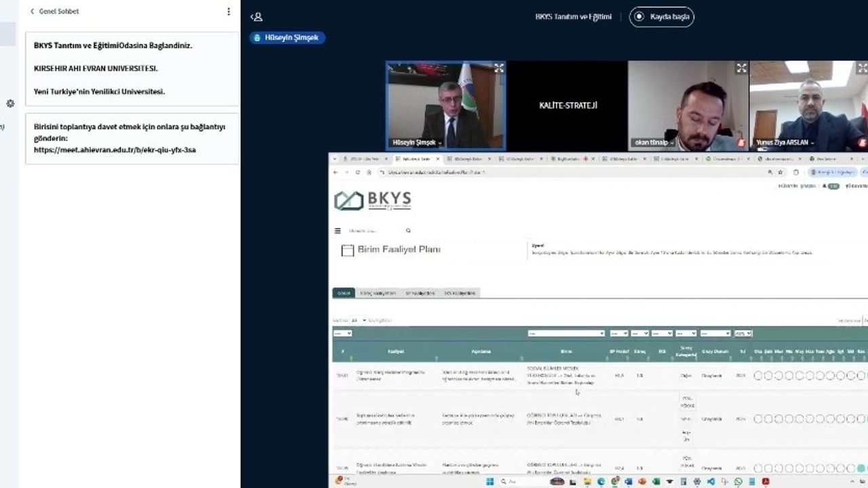Collapse the Genel Sohbet panel with back arrow

tap(32, 12)
